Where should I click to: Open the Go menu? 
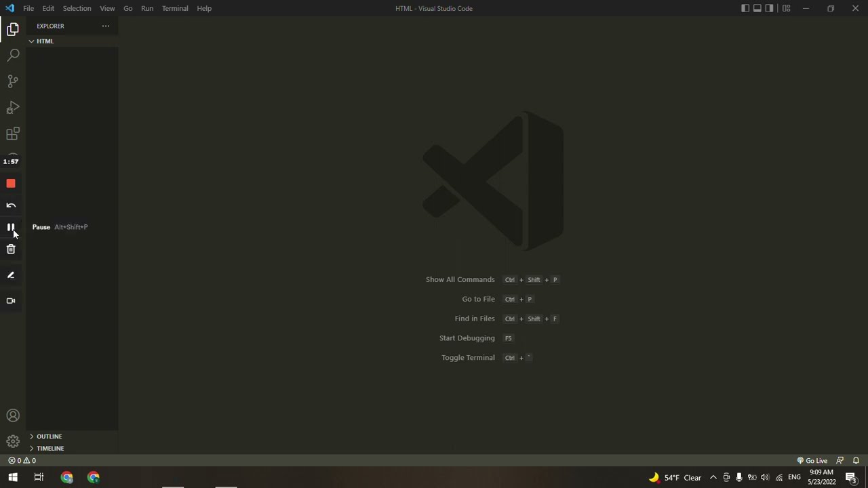[x=128, y=8]
